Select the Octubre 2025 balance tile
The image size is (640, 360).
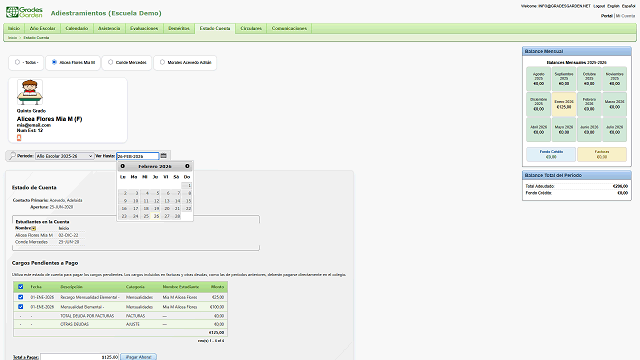click(x=589, y=79)
